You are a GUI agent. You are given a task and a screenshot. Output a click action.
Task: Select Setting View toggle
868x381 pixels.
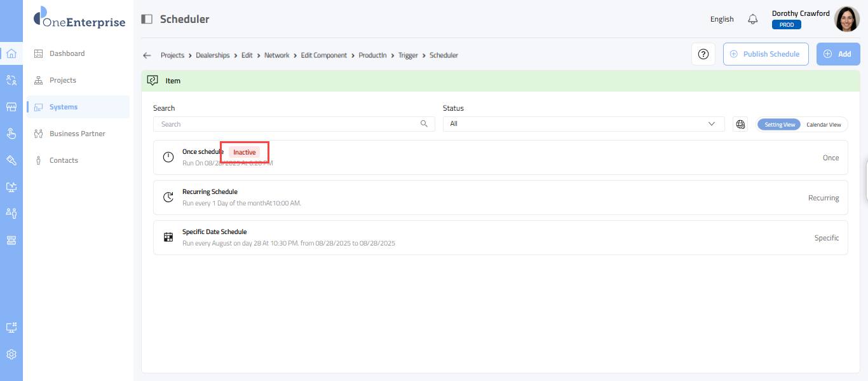coord(779,125)
